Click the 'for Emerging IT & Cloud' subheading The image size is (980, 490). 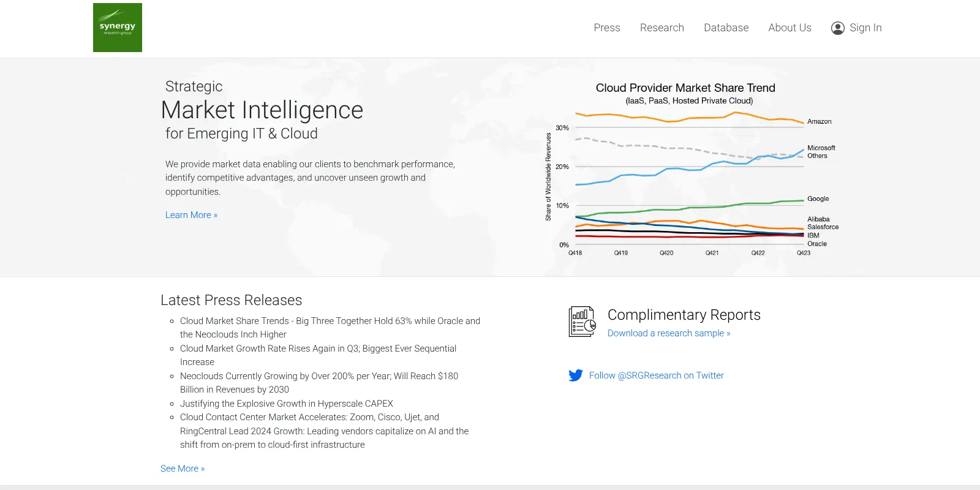click(241, 134)
